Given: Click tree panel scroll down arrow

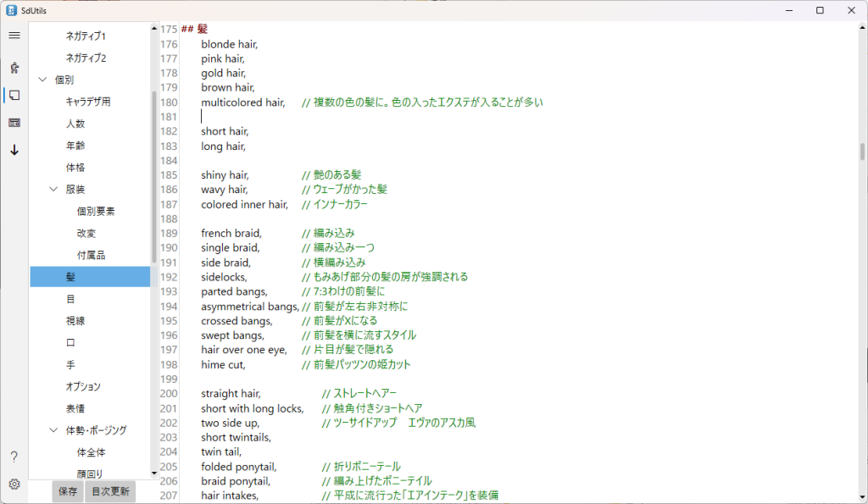Looking at the screenshot, I should [x=154, y=473].
